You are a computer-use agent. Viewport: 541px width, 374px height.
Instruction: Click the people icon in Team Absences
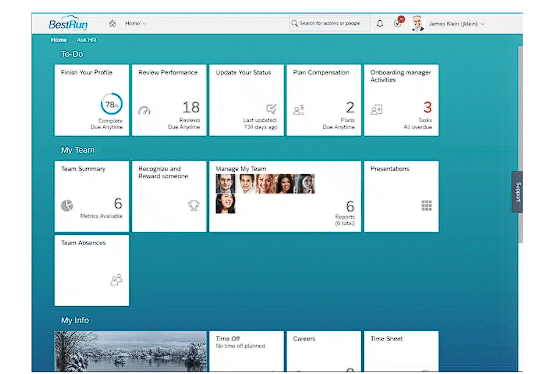117,280
